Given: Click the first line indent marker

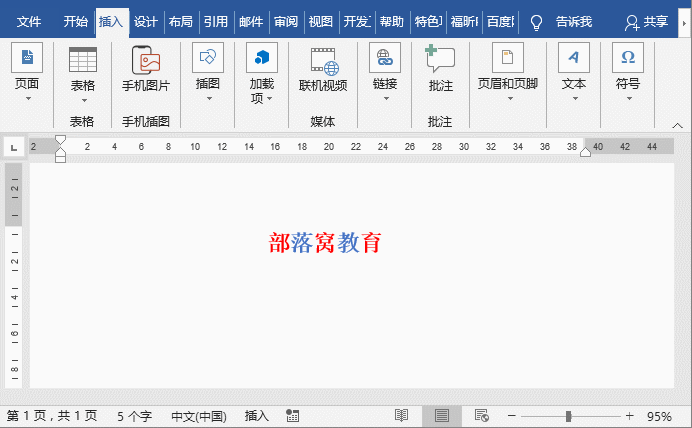Looking at the screenshot, I should [x=60, y=140].
